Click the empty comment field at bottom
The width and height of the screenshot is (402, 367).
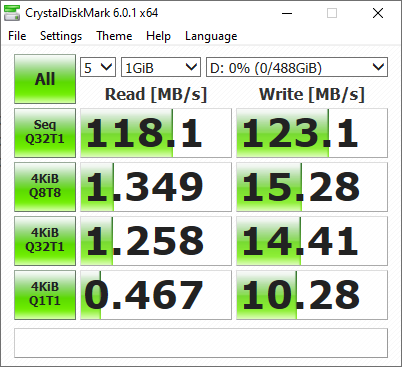(201, 343)
